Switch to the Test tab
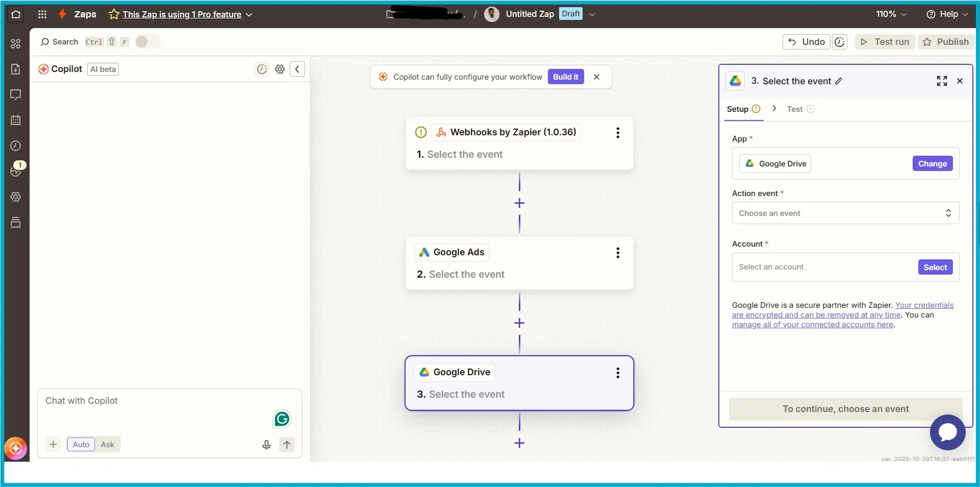This screenshot has width=980, height=487. 794,109
